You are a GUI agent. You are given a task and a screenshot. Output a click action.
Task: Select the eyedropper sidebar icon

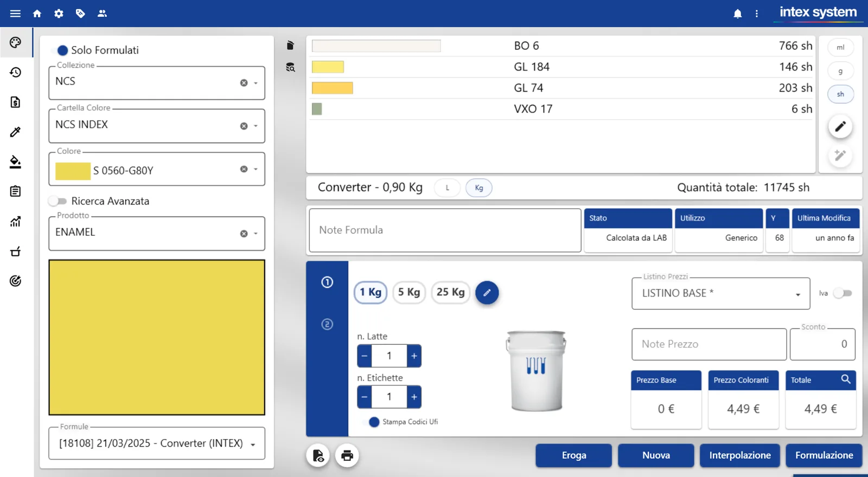[15, 132]
